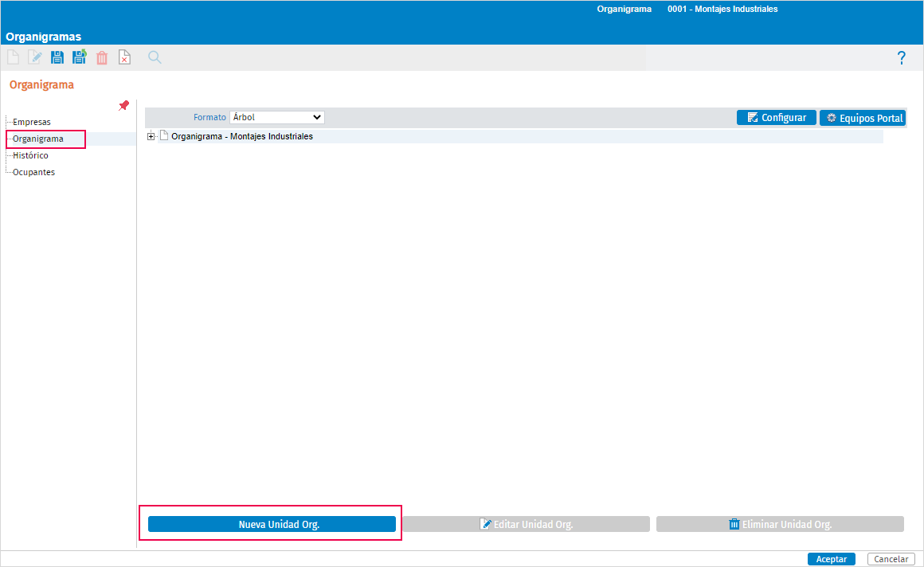Click the red trash can toolbar icon
The image size is (924, 567).
(102, 57)
